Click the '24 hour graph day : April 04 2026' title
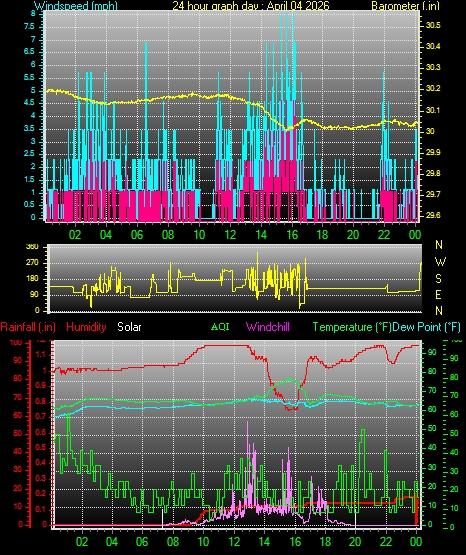 251,6
